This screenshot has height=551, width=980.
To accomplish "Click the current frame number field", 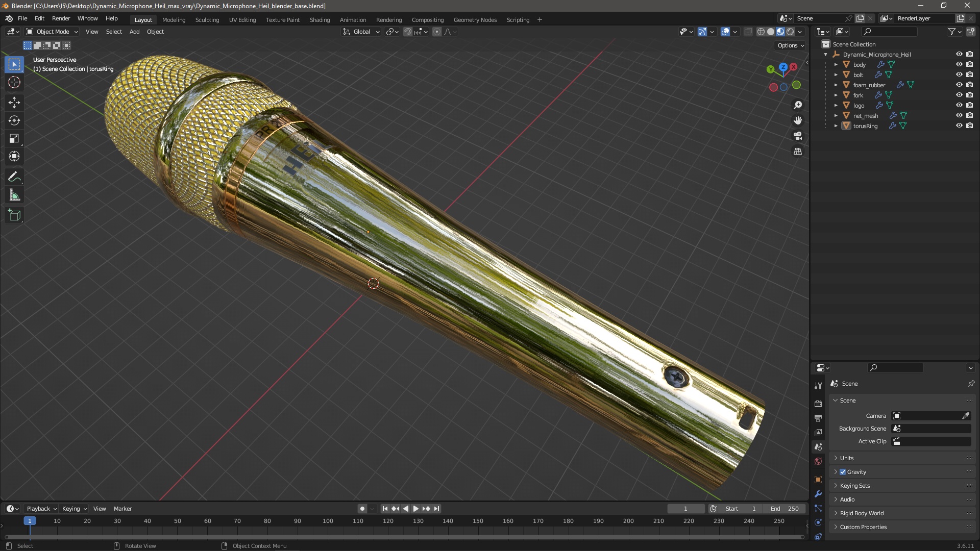I will [685, 509].
